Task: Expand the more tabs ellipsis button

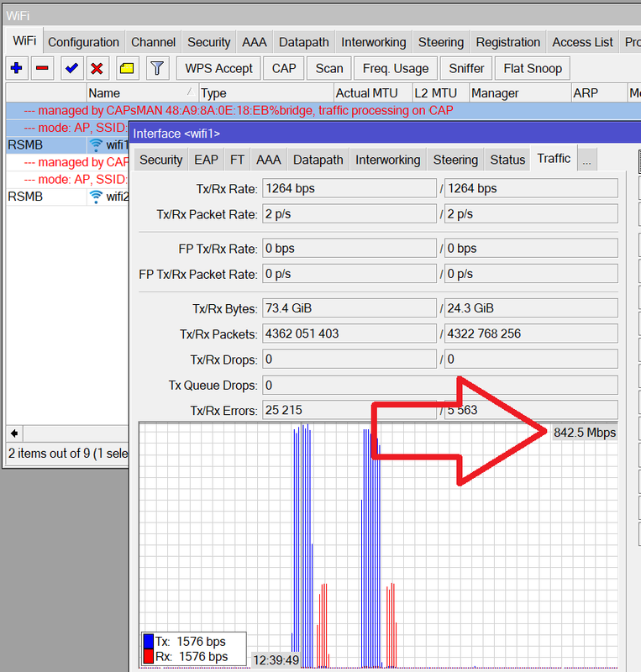Action: 587,160
